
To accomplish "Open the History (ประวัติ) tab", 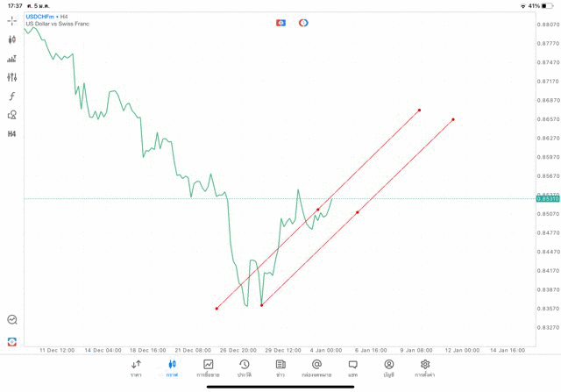I will [245, 368].
